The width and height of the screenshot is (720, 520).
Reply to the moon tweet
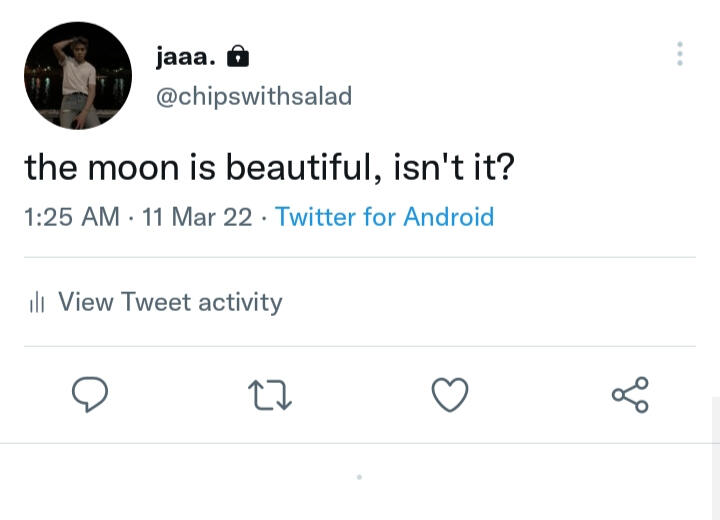tap(90, 395)
